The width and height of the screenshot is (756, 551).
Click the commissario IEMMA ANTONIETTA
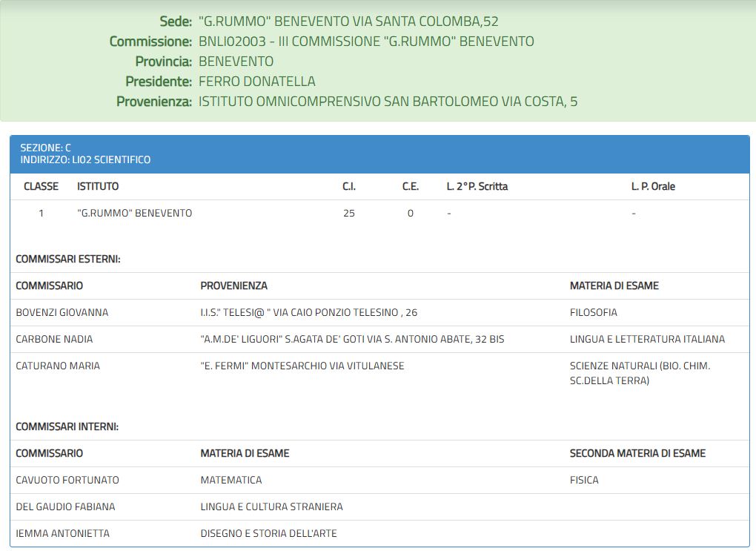pos(63,533)
